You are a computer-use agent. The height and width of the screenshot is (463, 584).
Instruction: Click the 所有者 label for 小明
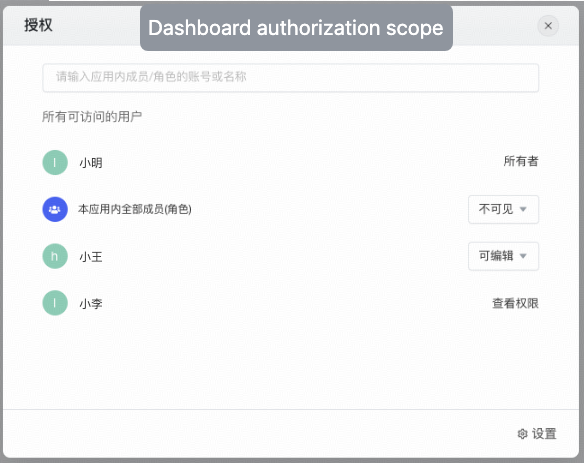tap(521, 161)
